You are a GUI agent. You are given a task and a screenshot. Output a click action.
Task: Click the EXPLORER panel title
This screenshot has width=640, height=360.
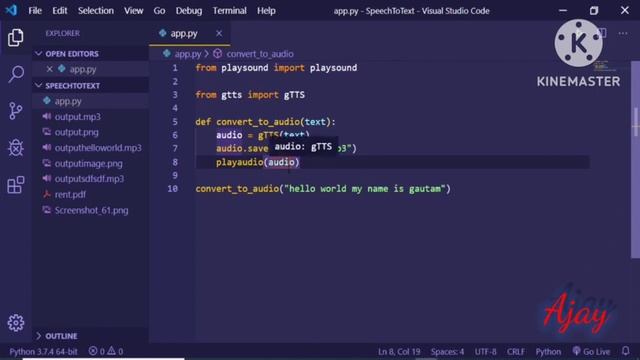point(62,33)
